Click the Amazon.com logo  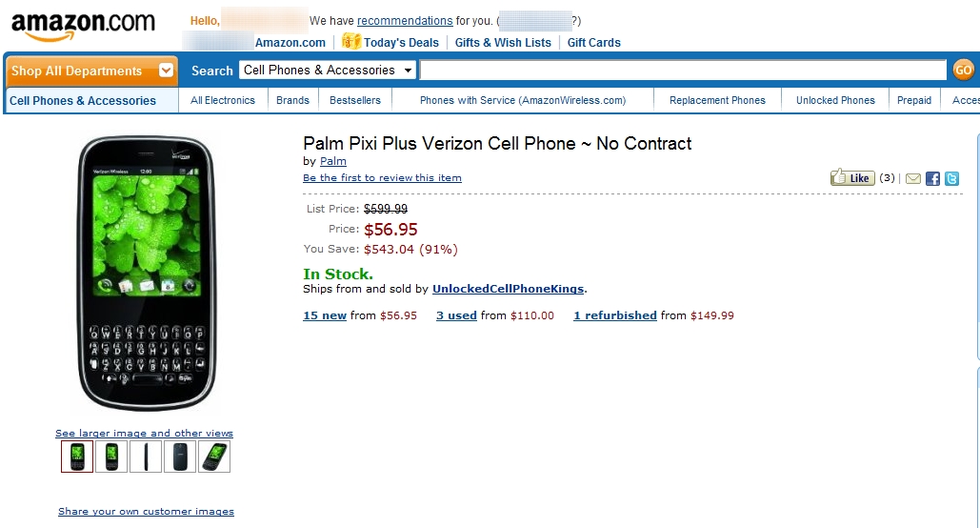pyautogui.click(x=83, y=25)
